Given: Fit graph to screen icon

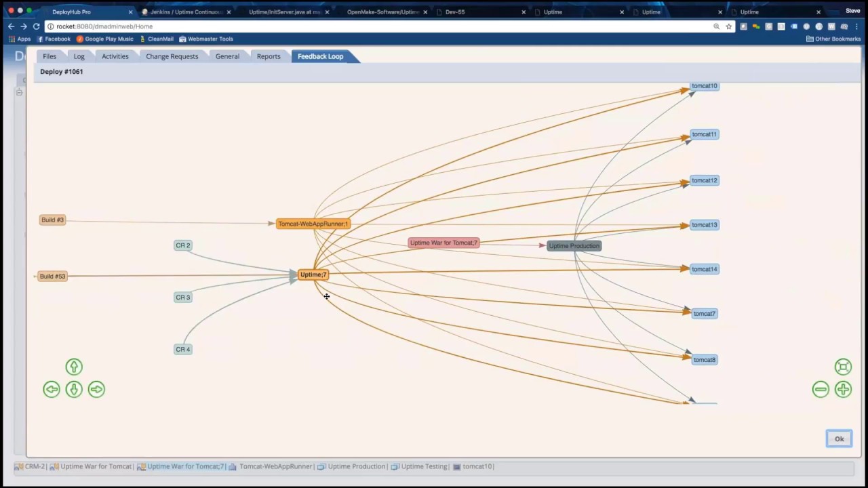Looking at the screenshot, I should [x=843, y=367].
